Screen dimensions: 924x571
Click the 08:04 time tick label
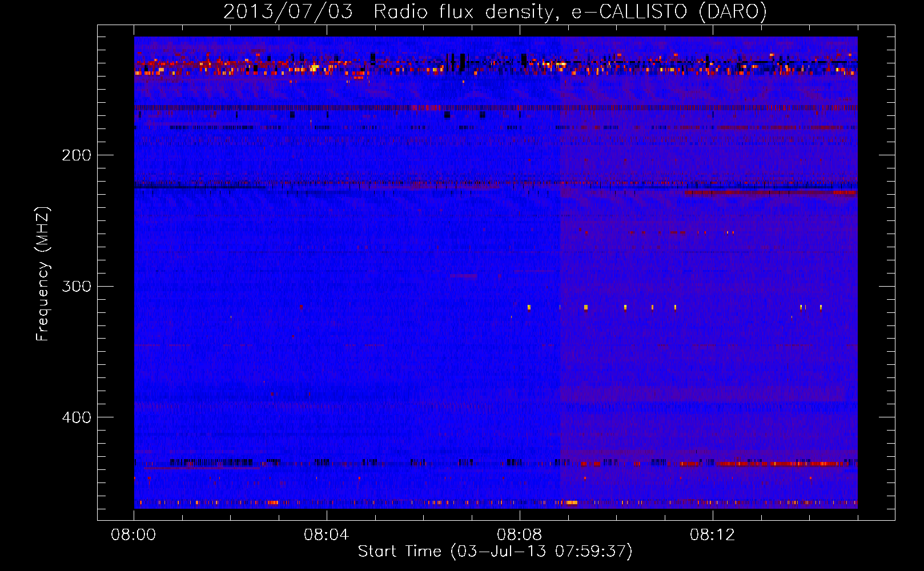click(x=326, y=535)
